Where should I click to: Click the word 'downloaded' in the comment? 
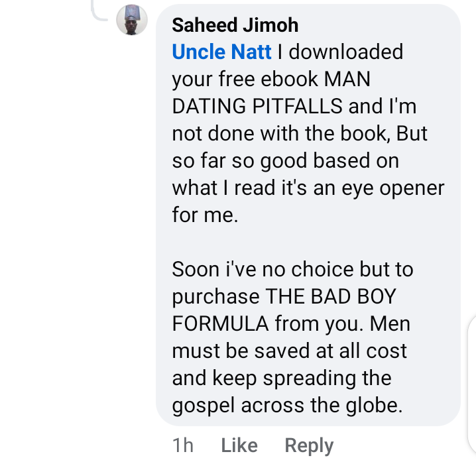[x=346, y=52]
